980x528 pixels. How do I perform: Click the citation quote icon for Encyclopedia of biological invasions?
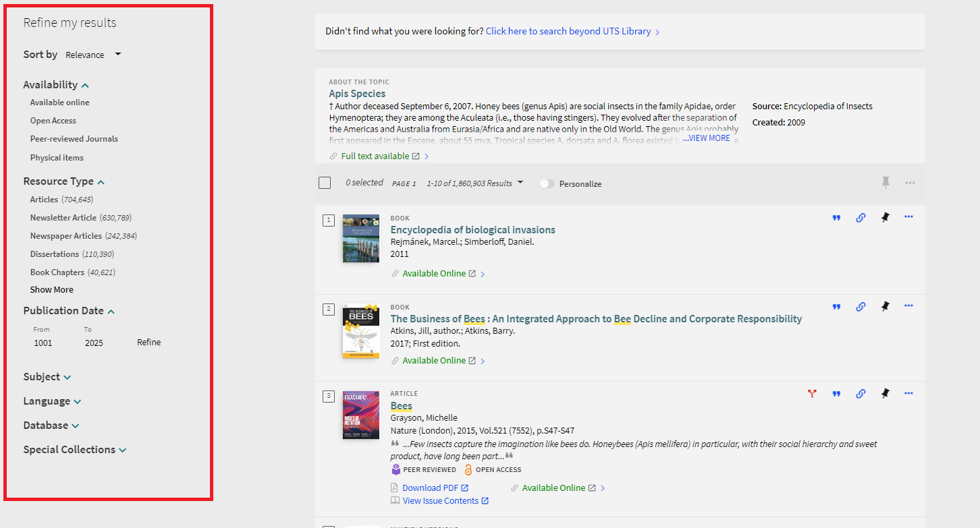tap(836, 217)
